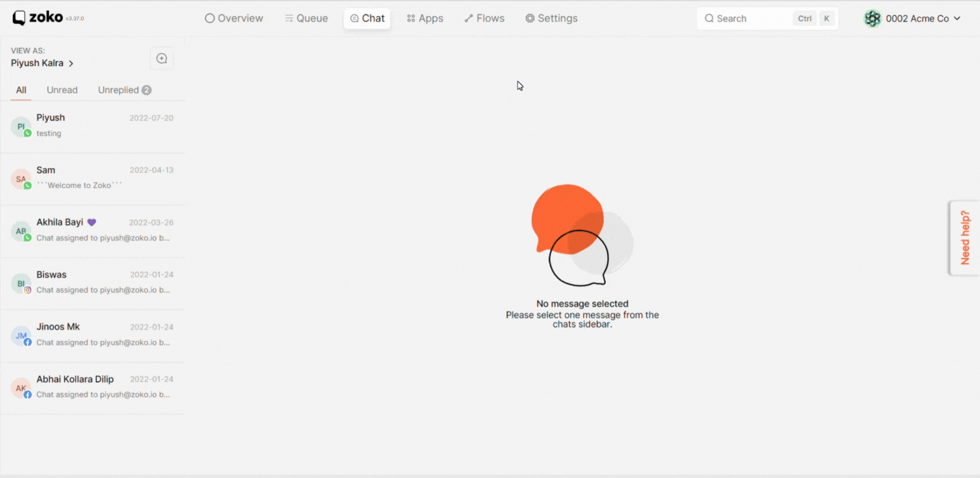Open the Overview tab
Viewport: 980px width, 478px height.
pyautogui.click(x=234, y=18)
